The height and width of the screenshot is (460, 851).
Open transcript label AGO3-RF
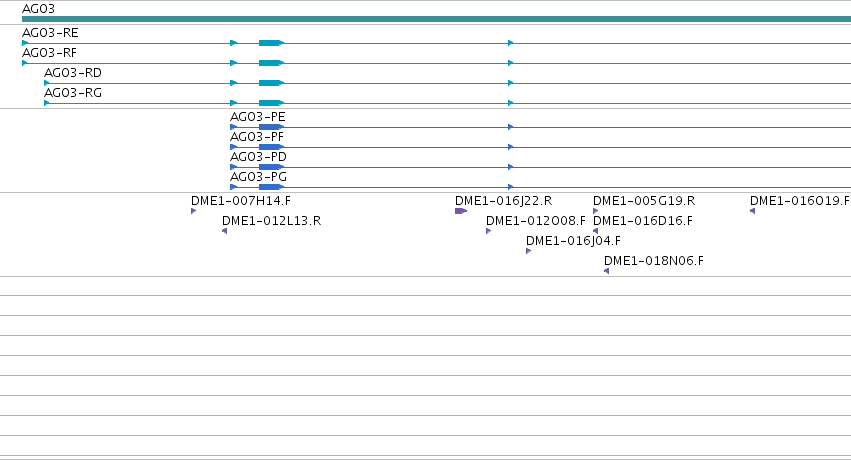[x=49, y=53]
